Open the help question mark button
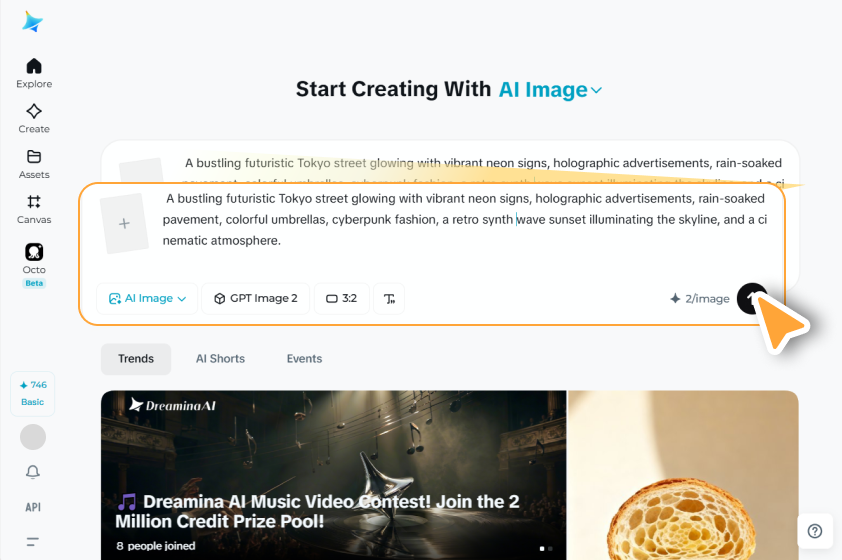 [815, 531]
